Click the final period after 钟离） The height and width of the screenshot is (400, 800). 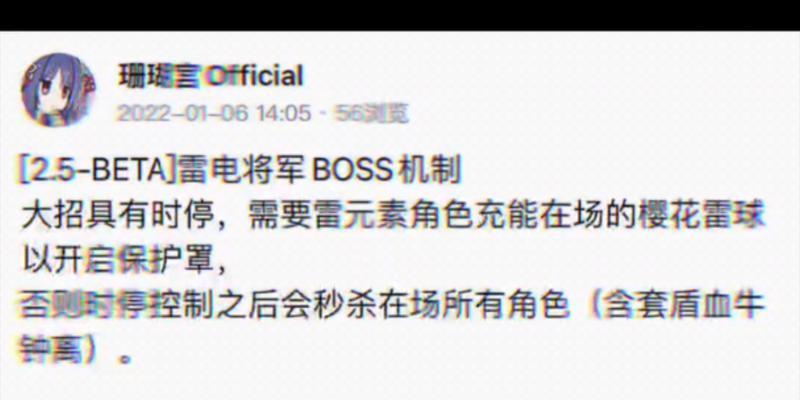[123, 359]
